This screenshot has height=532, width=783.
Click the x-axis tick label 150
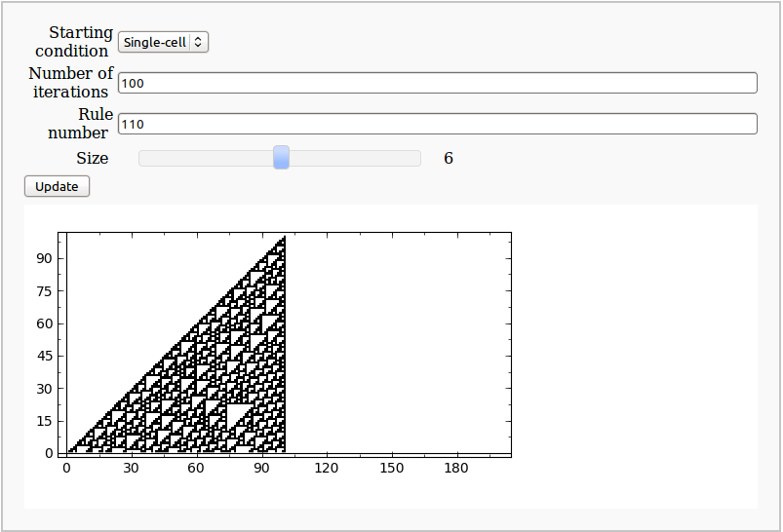click(x=392, y=469)
